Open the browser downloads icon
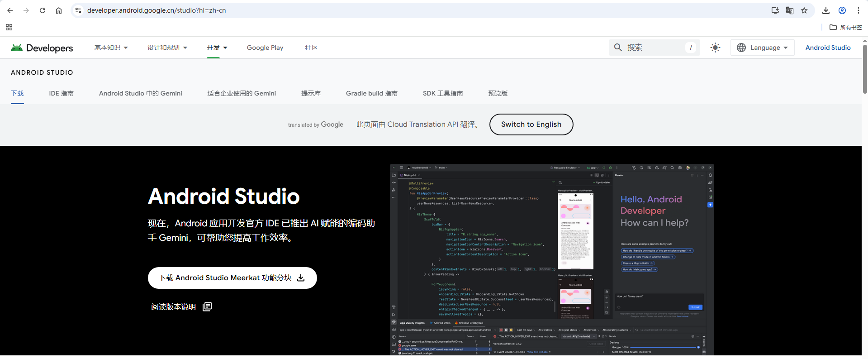The height and width of the screenshot is (359, 868). pos(826,10)
